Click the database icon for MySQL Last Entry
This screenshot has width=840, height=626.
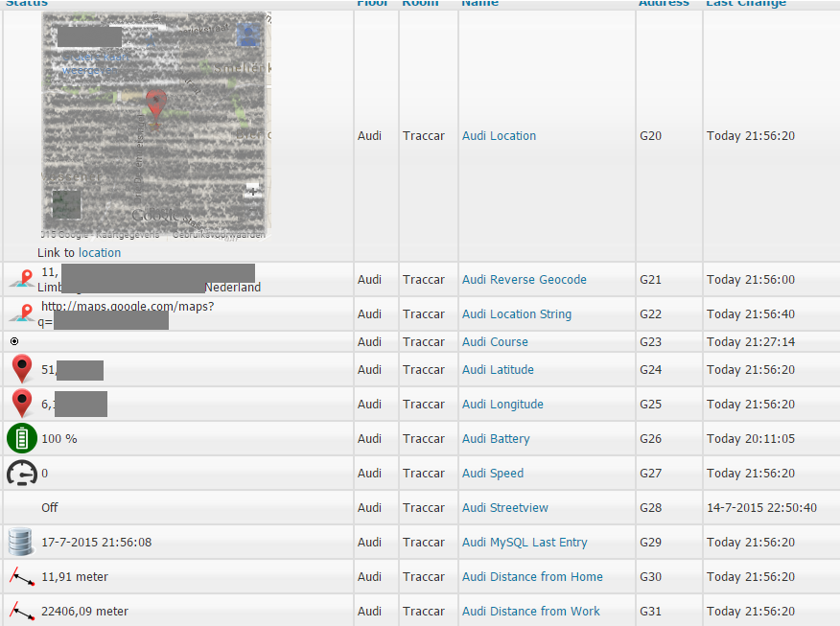[x=21, y=542]
